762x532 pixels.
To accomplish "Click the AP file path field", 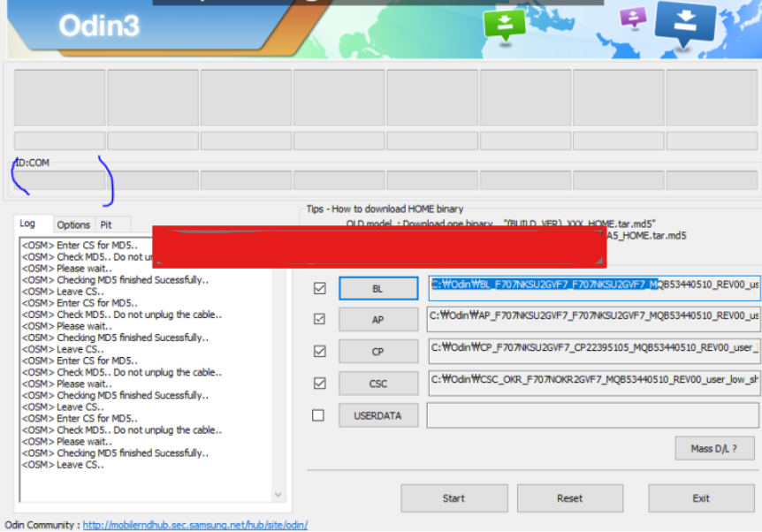I will click(x=593, y=319).
